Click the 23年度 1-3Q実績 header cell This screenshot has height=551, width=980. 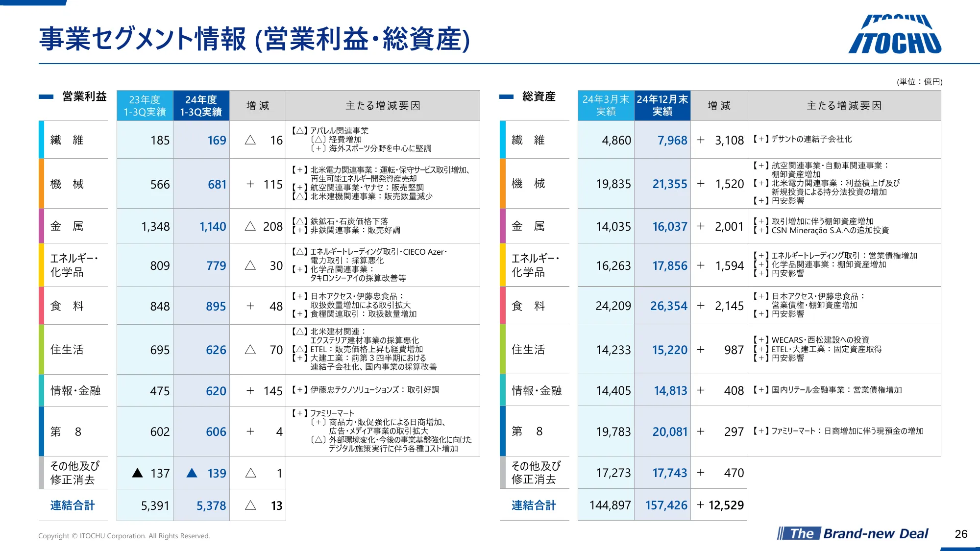(145, 106)
